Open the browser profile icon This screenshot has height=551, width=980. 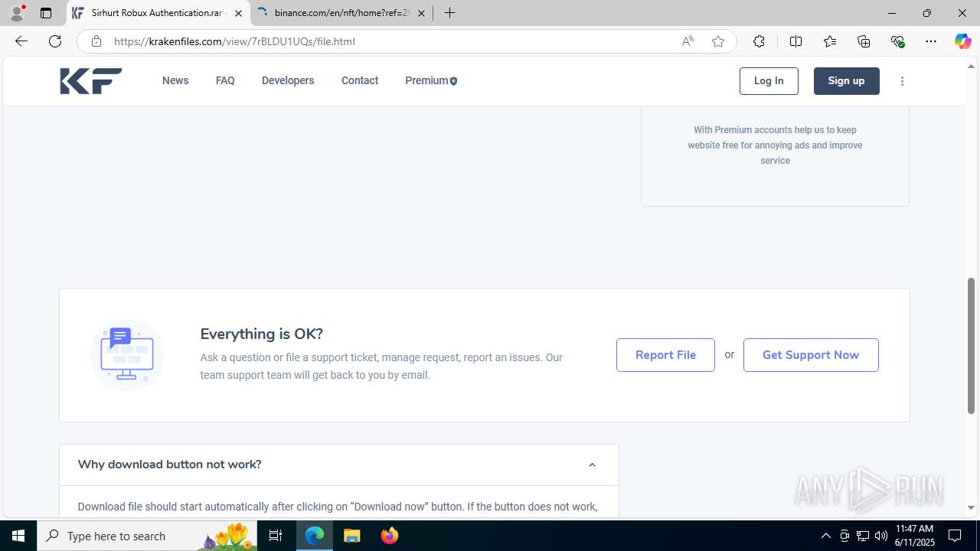[17, 13]
